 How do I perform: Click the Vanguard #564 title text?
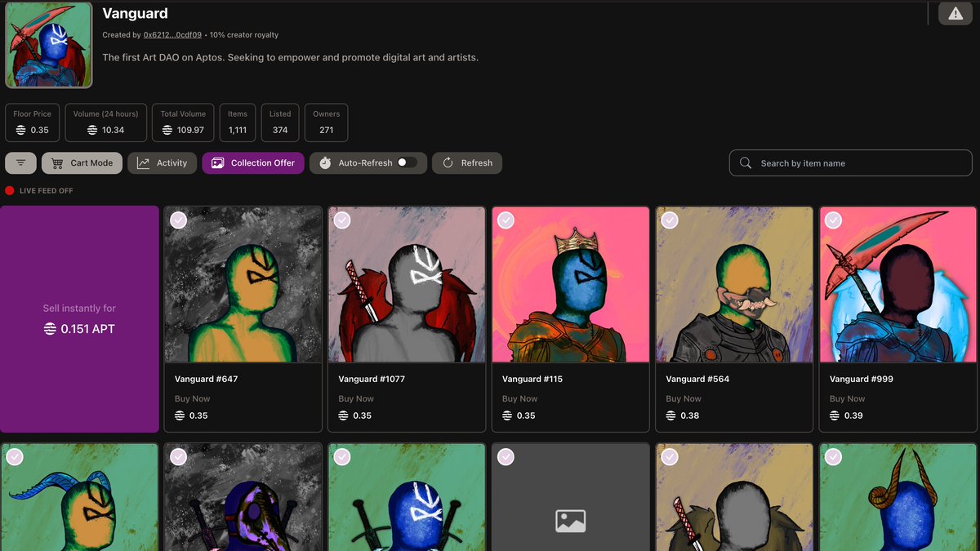tap(697, 379)
